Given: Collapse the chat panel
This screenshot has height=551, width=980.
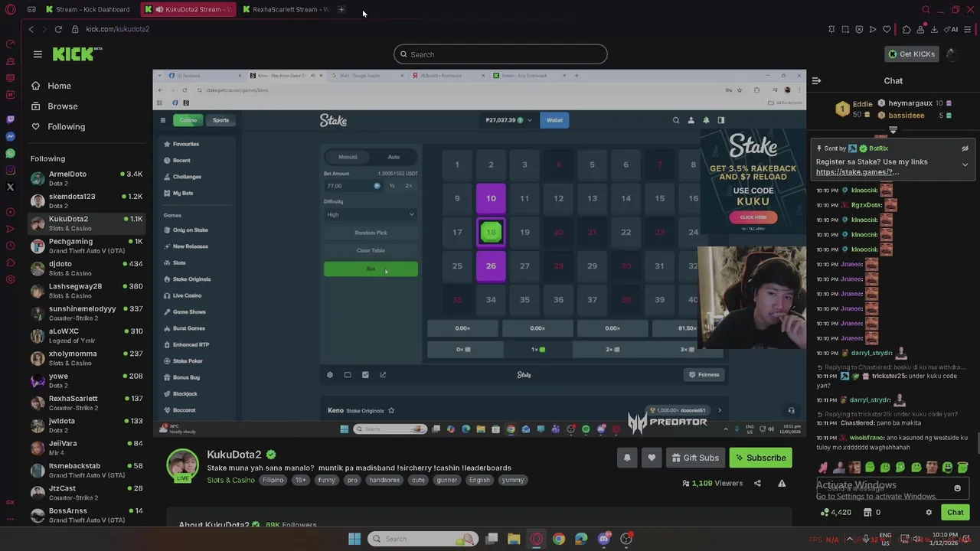Looking at the screenshot, I should coord(816,80).
